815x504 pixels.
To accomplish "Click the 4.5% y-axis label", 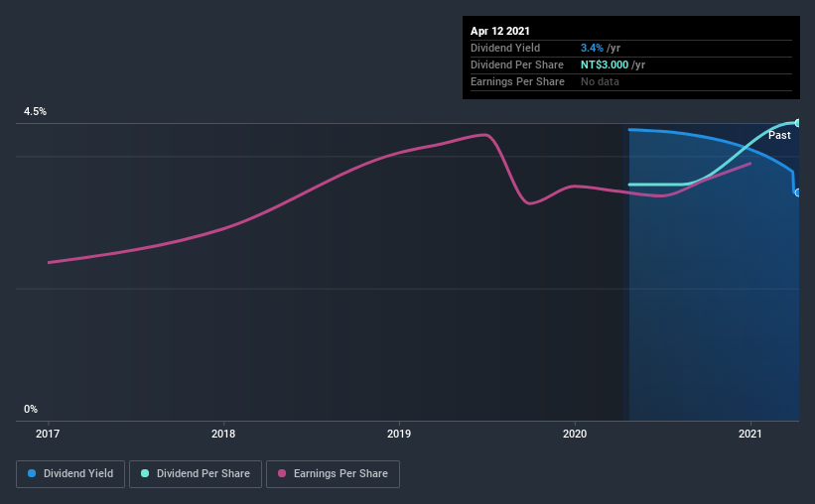I will (35, 112).
